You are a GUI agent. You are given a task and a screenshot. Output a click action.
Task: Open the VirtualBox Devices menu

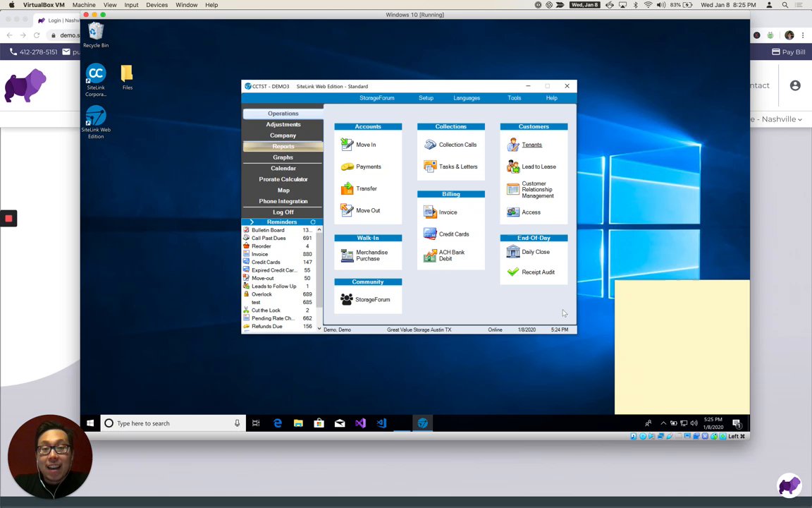pyautogui.click(x=156, y=5)
